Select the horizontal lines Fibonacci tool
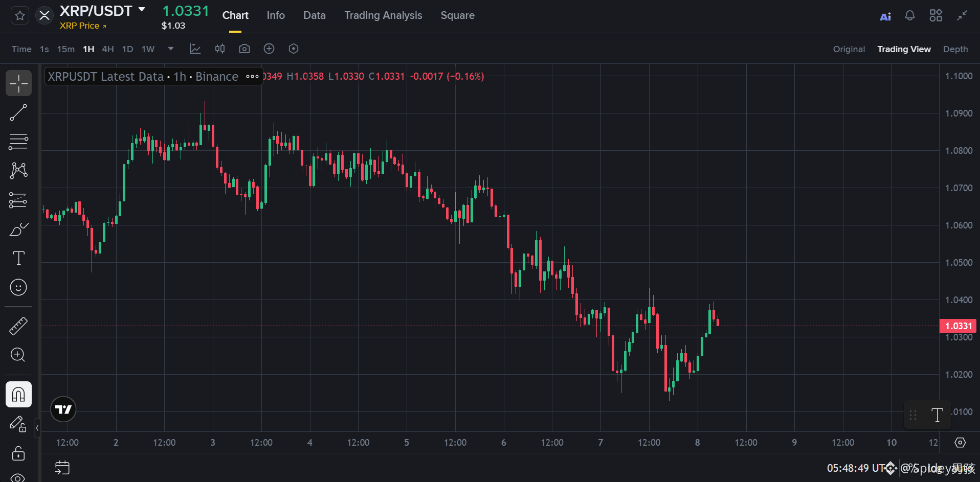Image resolution: width=980 pixels, height=482 pixels. click(18, 142)
